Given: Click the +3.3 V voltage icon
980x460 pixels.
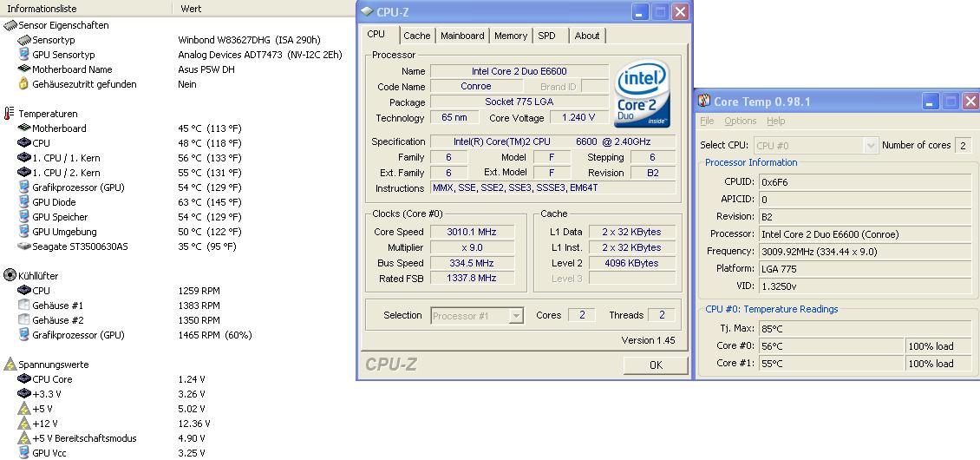Looking at the screenshot, I should 24,394.
